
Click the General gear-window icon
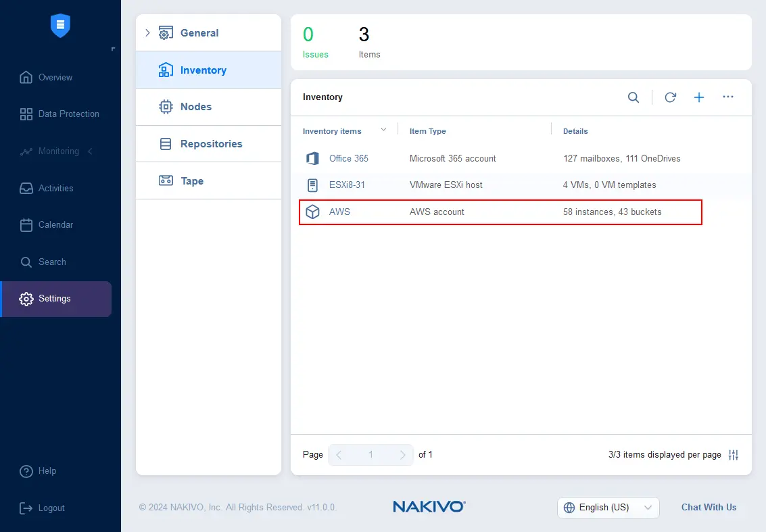point(166,32)
